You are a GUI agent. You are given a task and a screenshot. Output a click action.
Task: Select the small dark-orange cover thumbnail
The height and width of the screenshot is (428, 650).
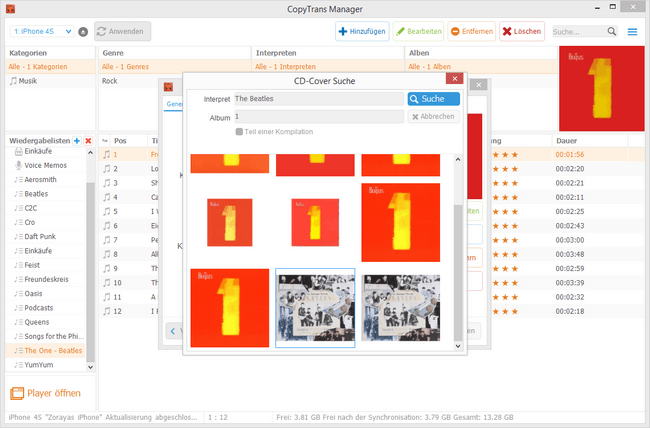click(x=230, y=222)
